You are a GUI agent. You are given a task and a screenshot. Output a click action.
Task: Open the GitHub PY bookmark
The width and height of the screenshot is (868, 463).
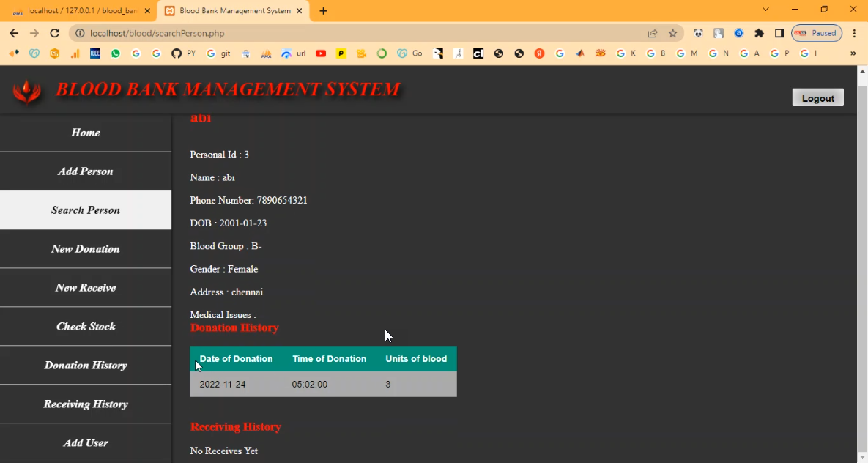point(183,53)
